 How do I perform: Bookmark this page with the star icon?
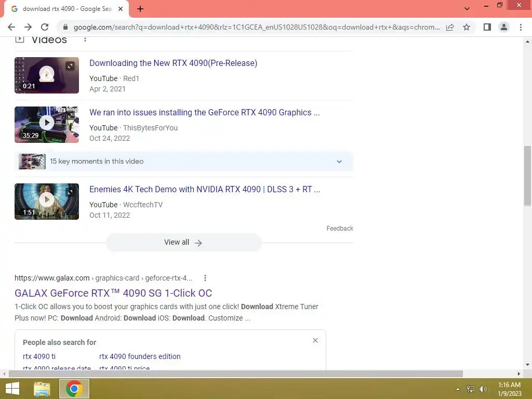pyautogui.click(x=467, y=27)
